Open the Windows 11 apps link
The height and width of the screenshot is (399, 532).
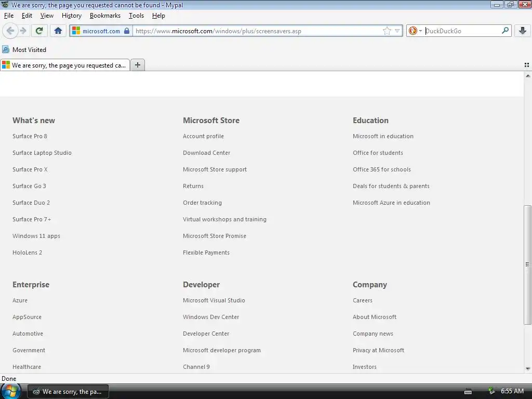click(36, 236)
